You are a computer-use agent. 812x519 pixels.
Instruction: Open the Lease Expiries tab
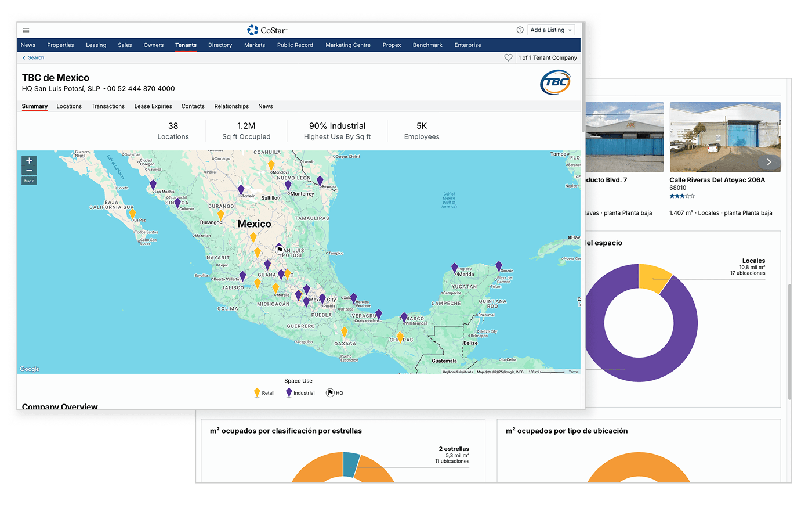[153, 106]
